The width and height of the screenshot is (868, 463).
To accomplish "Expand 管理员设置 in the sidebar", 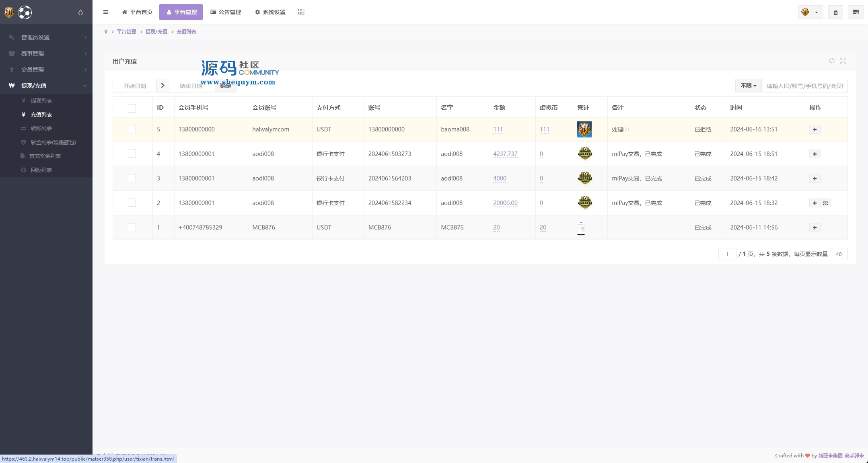I will pyautogui.click(x=46, y=37).
